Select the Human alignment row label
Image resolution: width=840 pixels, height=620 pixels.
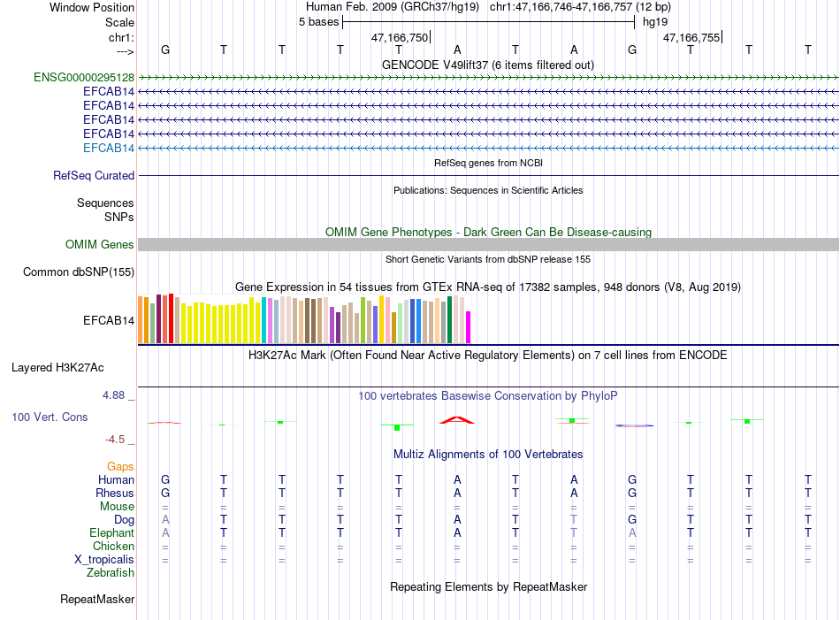pos(116,479)
